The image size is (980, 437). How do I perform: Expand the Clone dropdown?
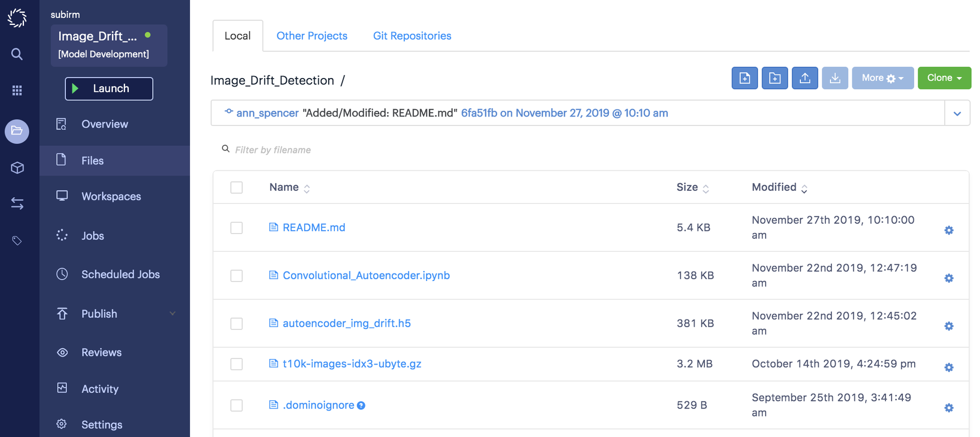click(944, 78)
